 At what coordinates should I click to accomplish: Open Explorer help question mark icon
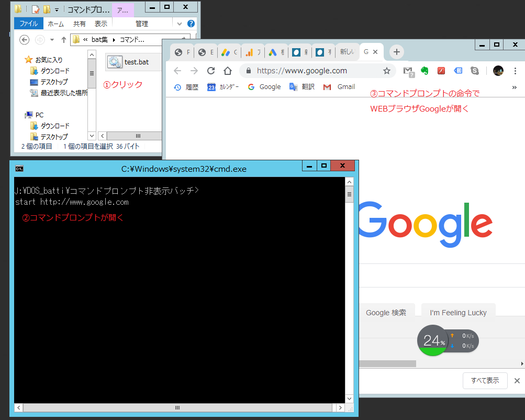click(191, 24)
